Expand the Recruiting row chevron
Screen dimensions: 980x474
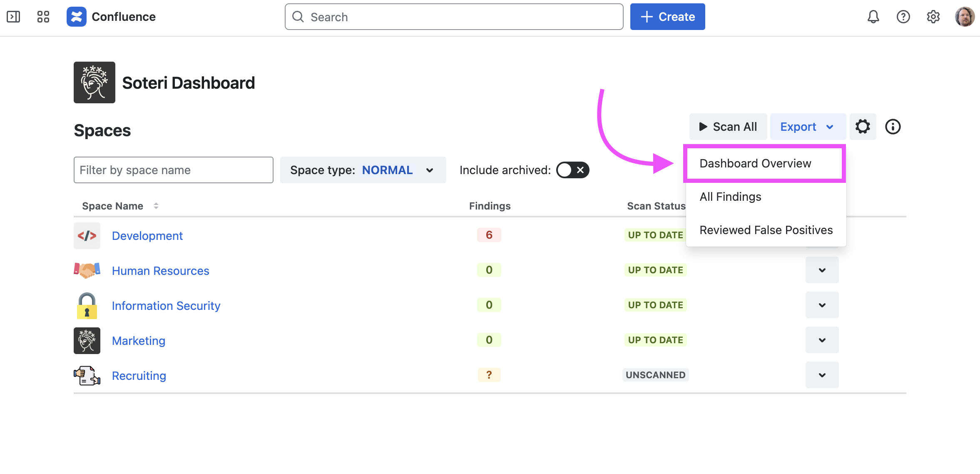[822, 375]
